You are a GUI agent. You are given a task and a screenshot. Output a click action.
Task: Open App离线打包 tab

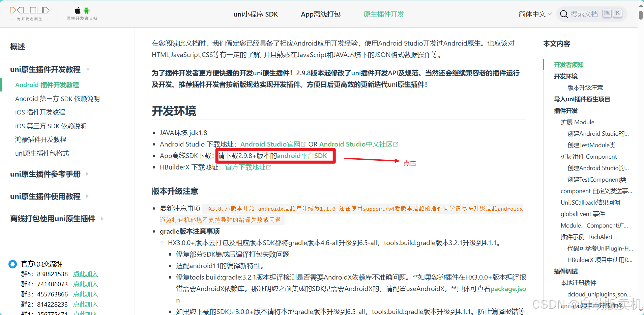321,14
